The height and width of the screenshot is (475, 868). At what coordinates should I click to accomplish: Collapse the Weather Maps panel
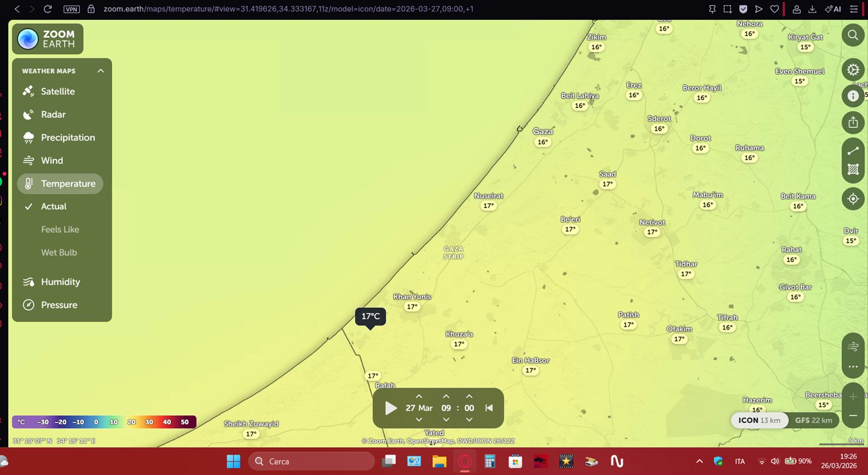tap(101, 71)
